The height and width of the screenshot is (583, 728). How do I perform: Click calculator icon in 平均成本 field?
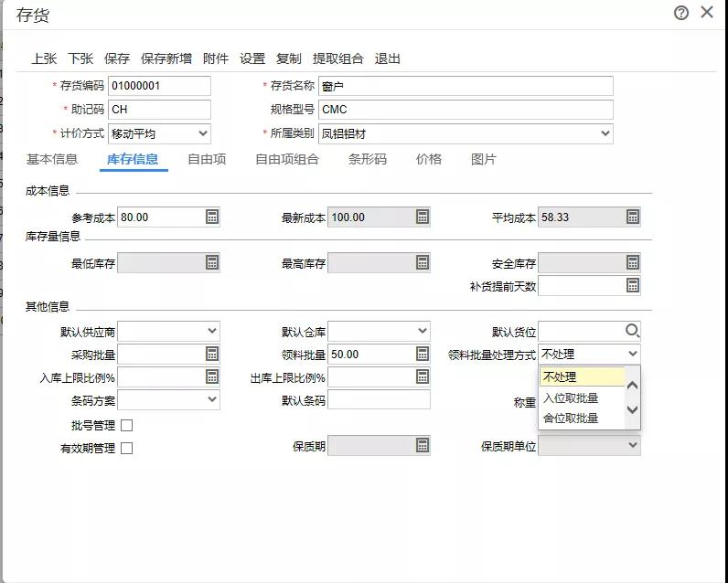coord(632,217)
